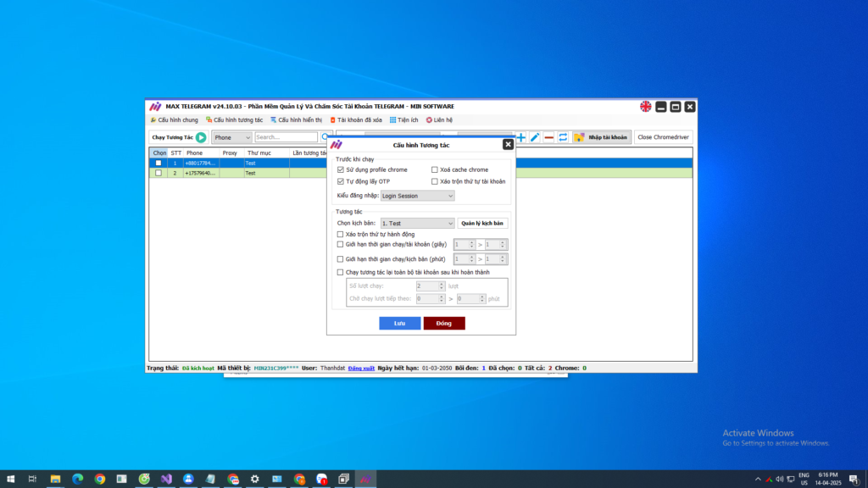Open the Tiện ích menu icon

pyautogui.click(x=395, y=119)
